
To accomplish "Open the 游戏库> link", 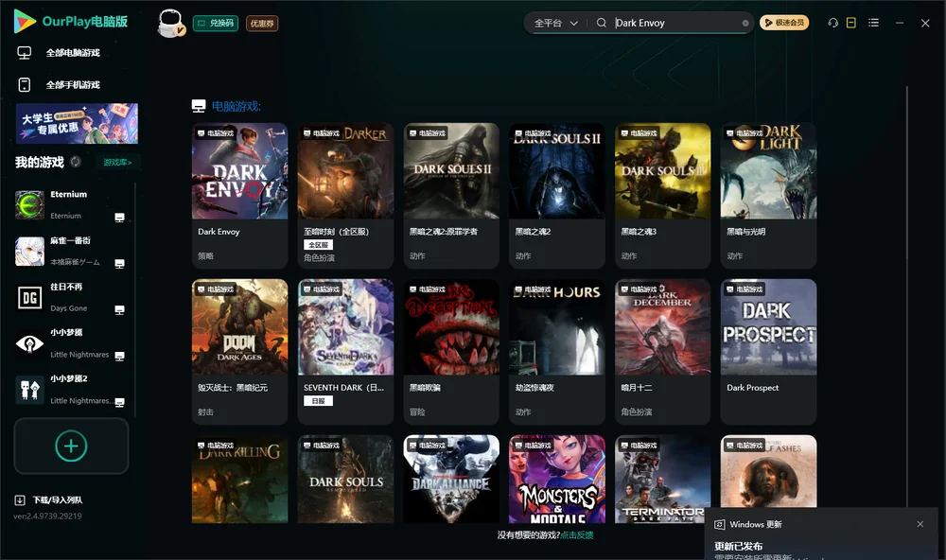I will [117, 162].
